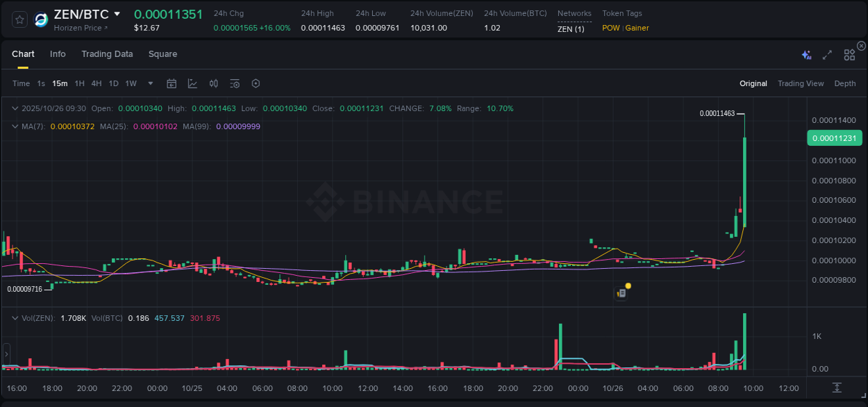Open the Gainer token tag
Screen dimensions: 868x407
(x=637, y=28)
